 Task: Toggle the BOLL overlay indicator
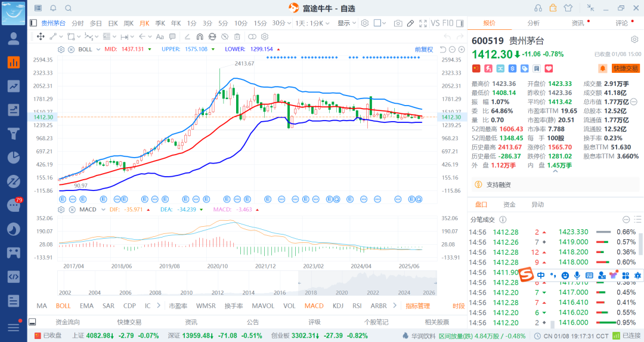pyautogui.click(x=63, y=306)
